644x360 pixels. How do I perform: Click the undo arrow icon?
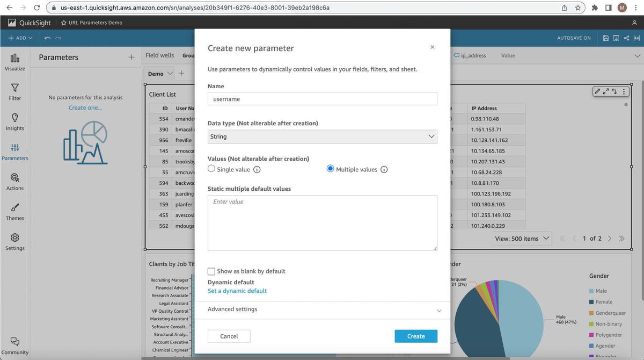(x=47, y=38)
